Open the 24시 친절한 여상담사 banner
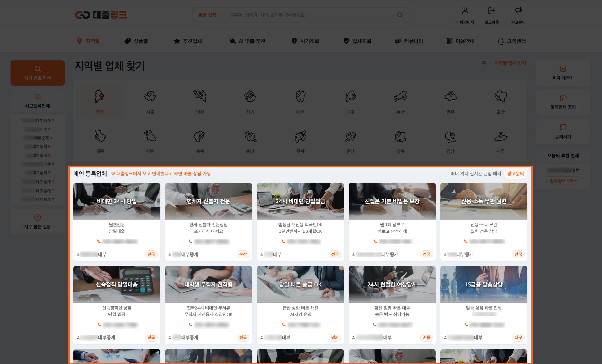Screen dimensions: 602x364 pos(392,284)
